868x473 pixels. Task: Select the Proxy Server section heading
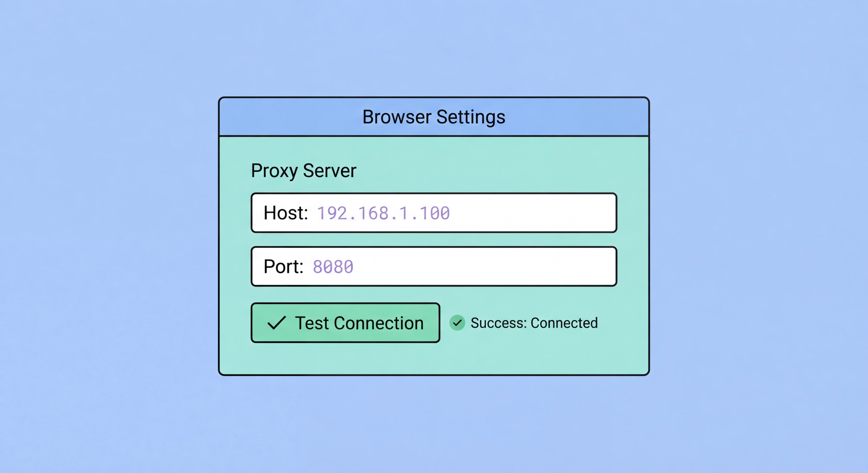[303, 170]
